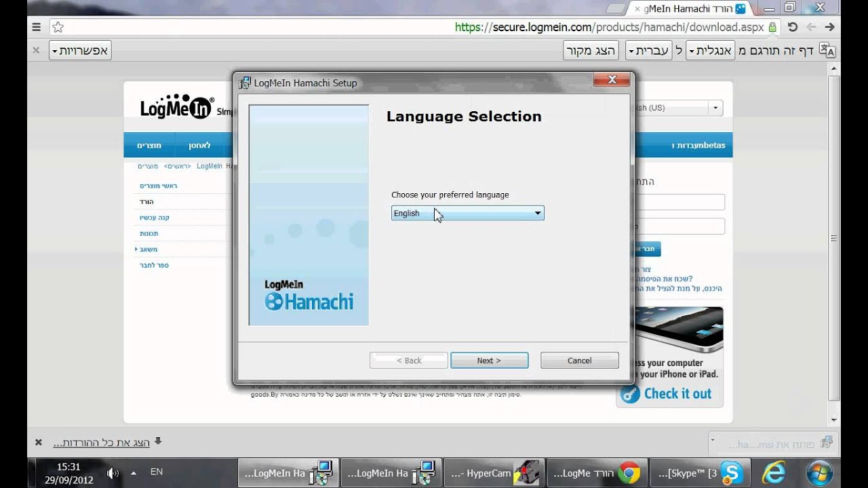Close the LogMeIn Hamachi Setup dialog

[612, 80]
